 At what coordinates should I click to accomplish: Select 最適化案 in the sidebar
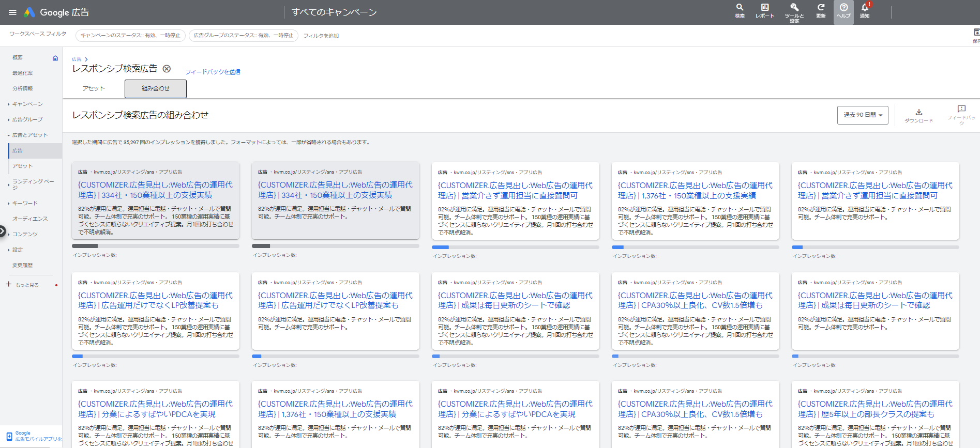23,73
